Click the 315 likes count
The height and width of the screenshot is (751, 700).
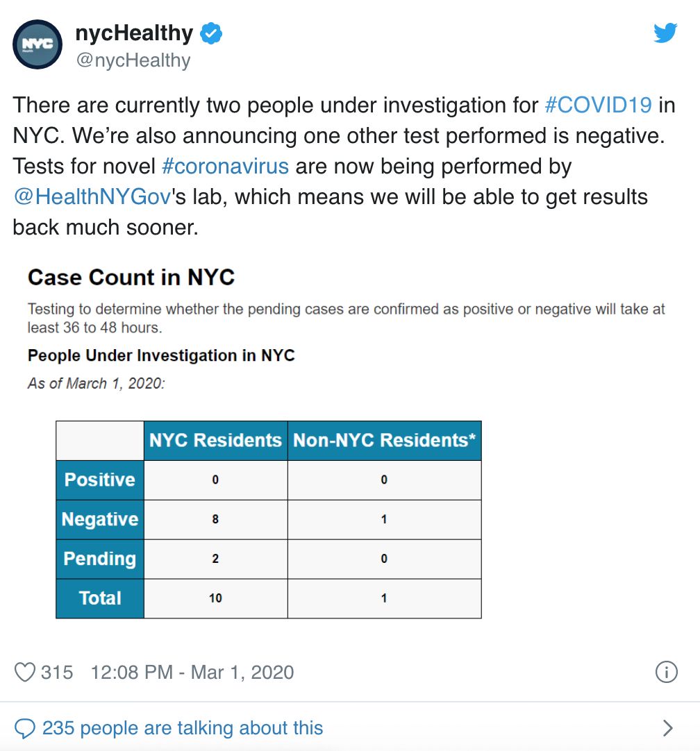point(57,672)
